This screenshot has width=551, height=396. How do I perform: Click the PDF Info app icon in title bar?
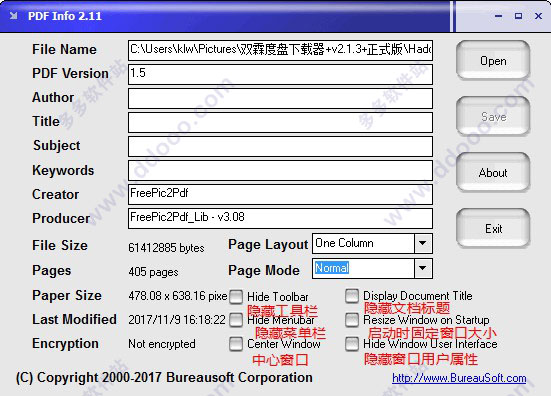(x=14, y=16)
